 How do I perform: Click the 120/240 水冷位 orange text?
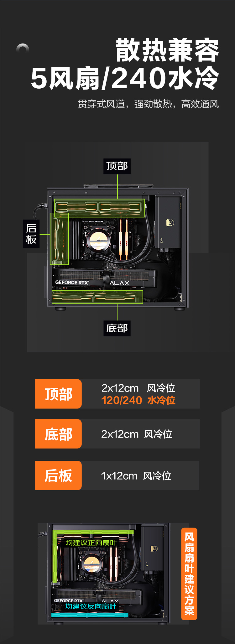click(138, 400)
